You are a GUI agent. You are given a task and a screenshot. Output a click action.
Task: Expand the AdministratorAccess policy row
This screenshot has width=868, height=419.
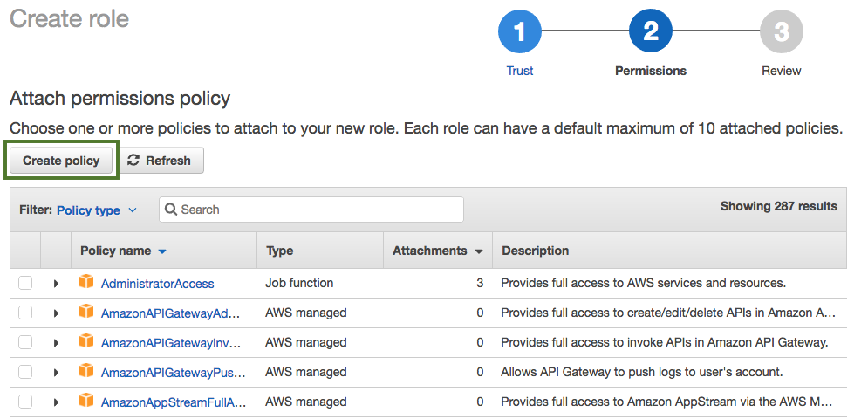point(57,284)
